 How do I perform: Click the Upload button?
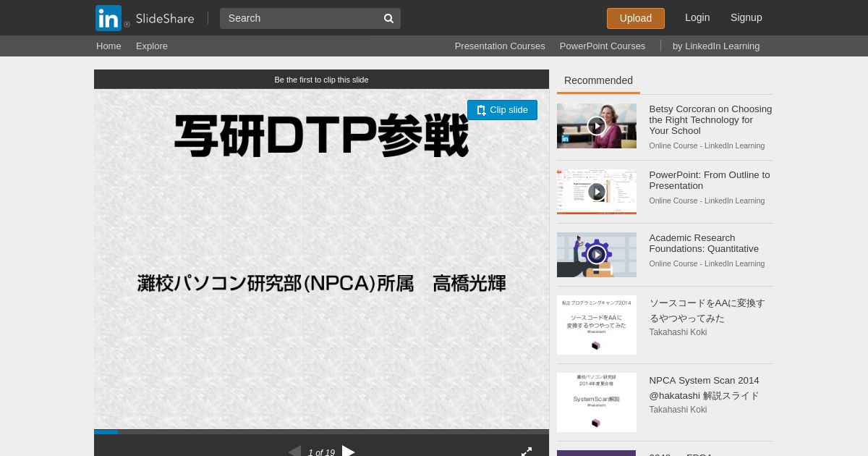(x=636, y=18)
